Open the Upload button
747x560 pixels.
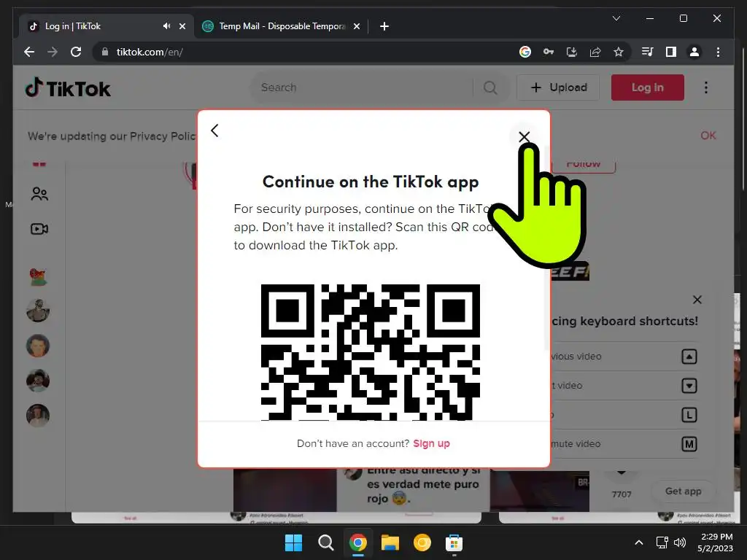558,87
